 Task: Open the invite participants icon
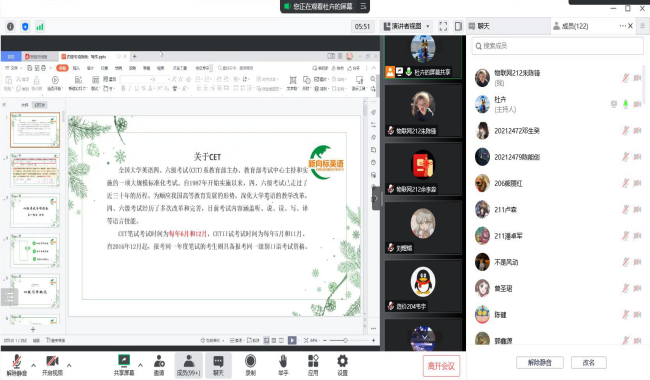pos(159,361)
